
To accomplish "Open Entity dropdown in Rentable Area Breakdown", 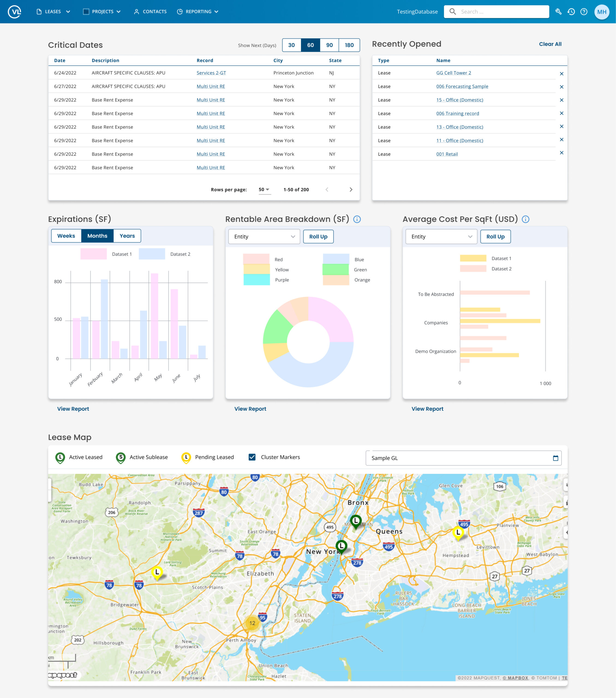I will click(264, 236).
